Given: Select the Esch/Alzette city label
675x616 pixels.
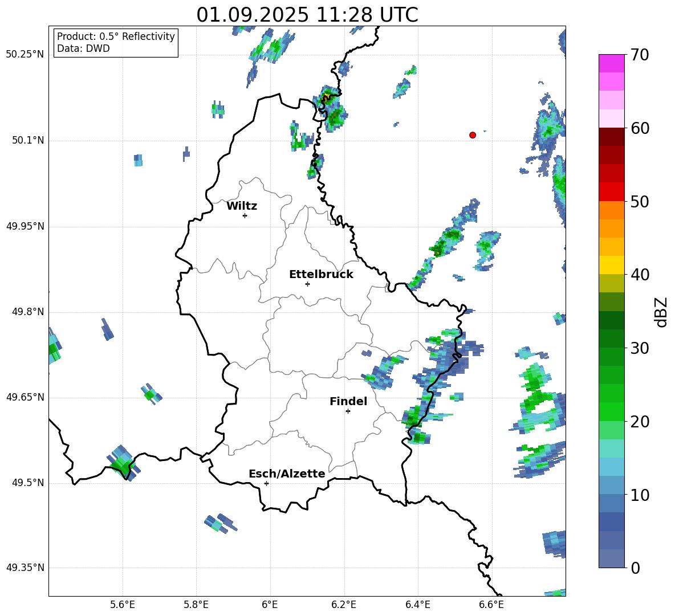Looking at the screenshot, I should coord(287,474).
